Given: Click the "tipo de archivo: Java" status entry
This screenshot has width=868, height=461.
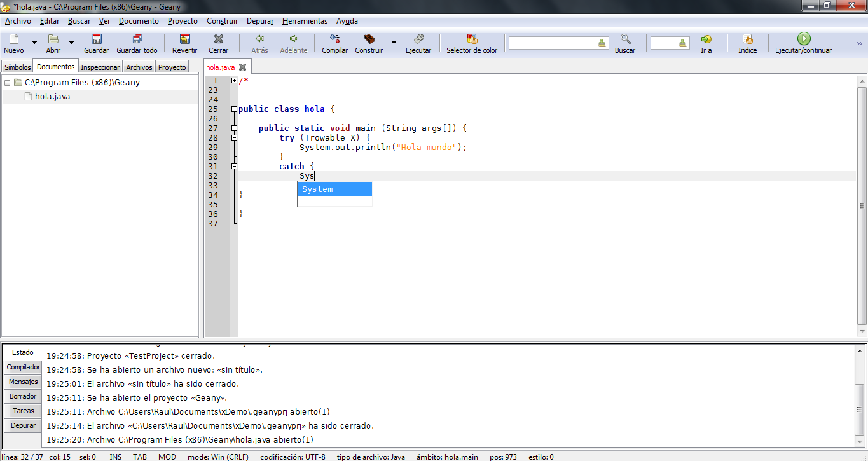Looking at the screenshot, I should click(x=371, y=457).
